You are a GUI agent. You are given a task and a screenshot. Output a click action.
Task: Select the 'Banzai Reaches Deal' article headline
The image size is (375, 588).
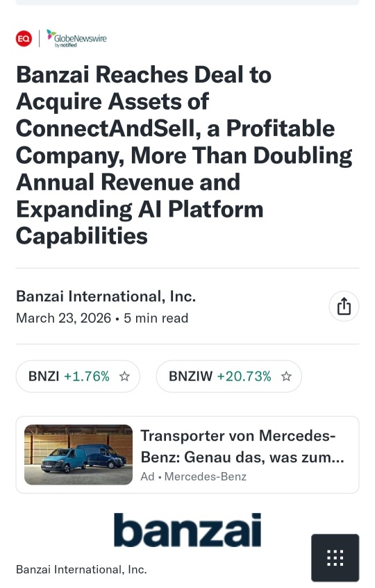[x=184, y=156]
